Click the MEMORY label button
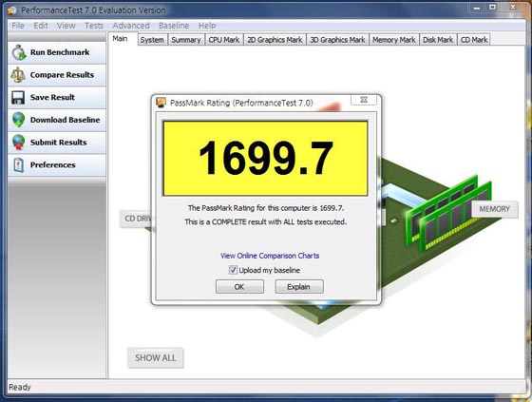The height and width of the screenshot is (402, 532). pos(494,209)
